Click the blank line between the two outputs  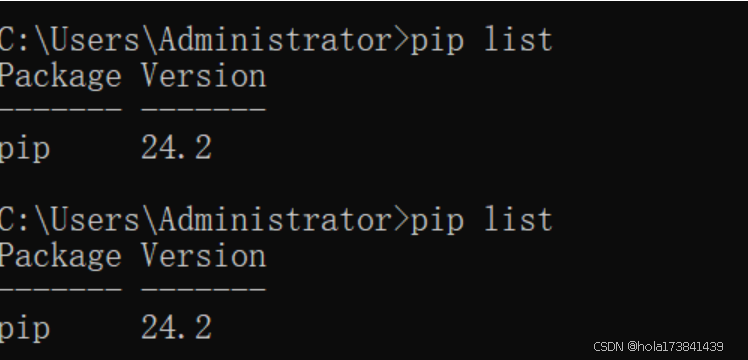[x=374, y=185]
